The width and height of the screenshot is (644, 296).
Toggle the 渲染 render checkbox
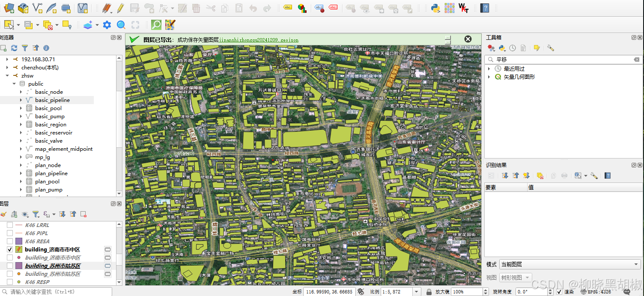coord(559,292)
